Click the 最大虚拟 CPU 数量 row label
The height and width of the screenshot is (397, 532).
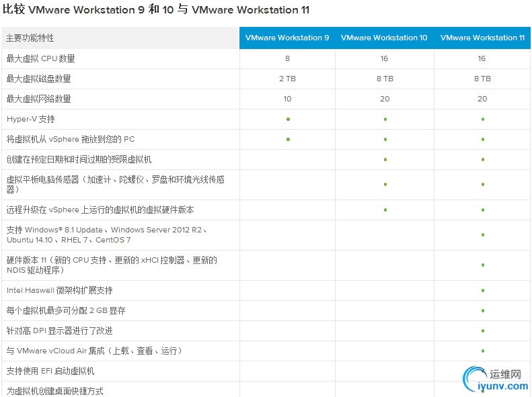(41, 58)
